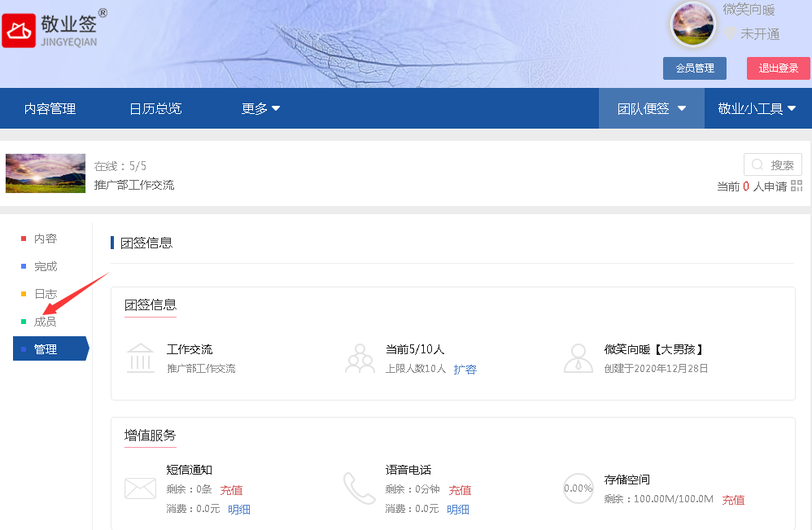Click 充值 for 语音电话

[x=460, y=490]
